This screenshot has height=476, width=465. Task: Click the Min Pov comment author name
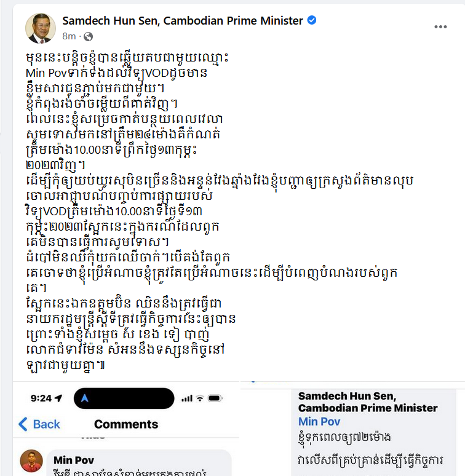pos(74,460)
